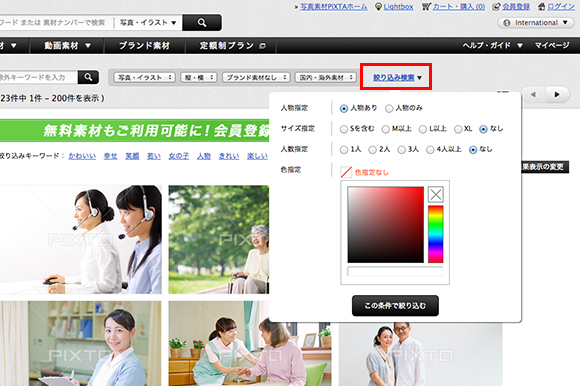
Task: Select 人物あり radio option
Action: click(x=344, y=108)
